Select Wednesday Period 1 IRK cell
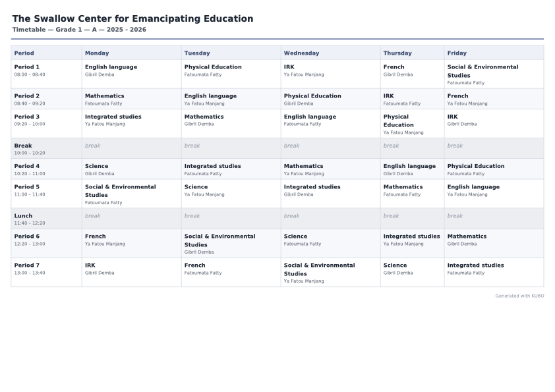The height and width of the screenshot is (392, 555). pyautogui.click(x=331, y=74)
